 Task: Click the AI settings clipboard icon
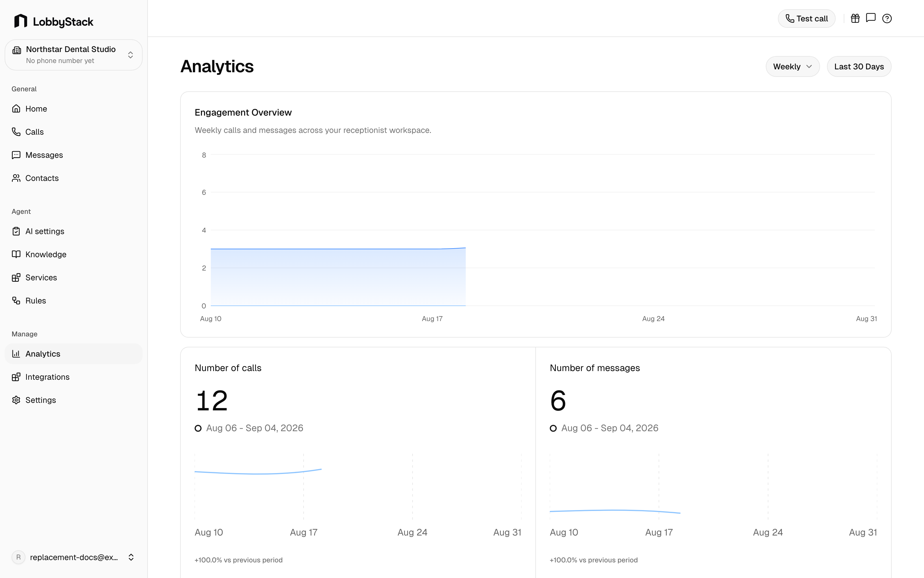[16, 231]
